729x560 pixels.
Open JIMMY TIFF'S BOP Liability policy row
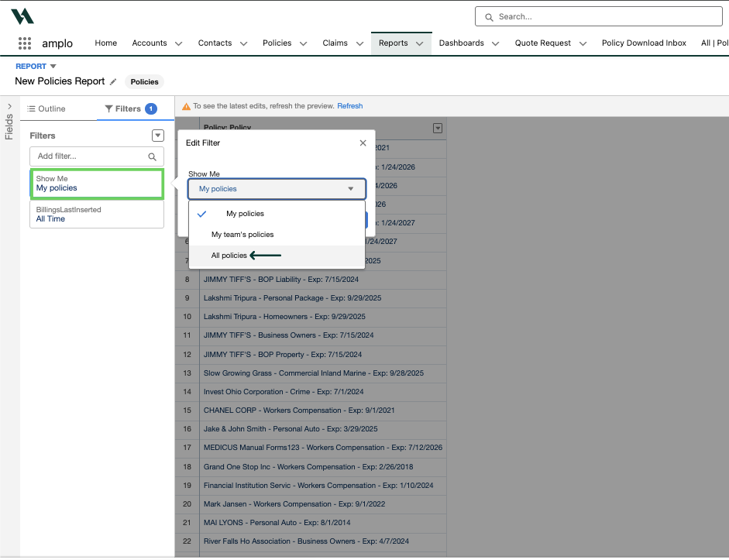pos(280,280)
